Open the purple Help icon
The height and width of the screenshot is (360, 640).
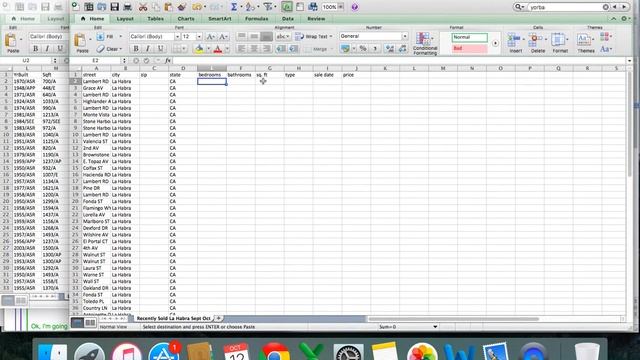(x=355, y=7)
